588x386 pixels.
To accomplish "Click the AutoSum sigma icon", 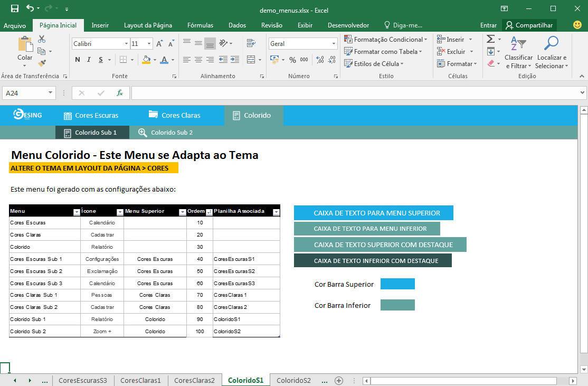I will point(490,39).
